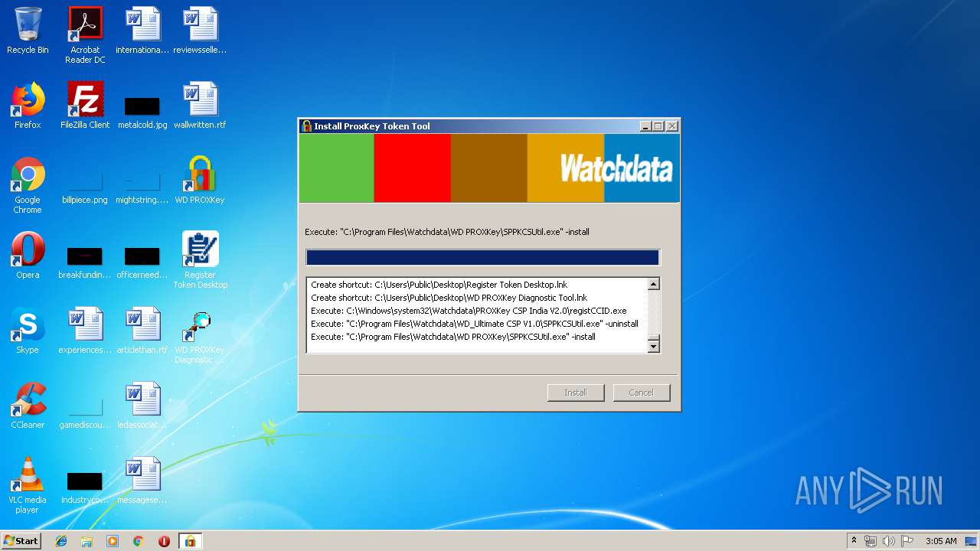The image size is (980, 551).
Task: Open WD PROXKey Diagnostic Tool shortcut
Action: (x=200, y=335)
